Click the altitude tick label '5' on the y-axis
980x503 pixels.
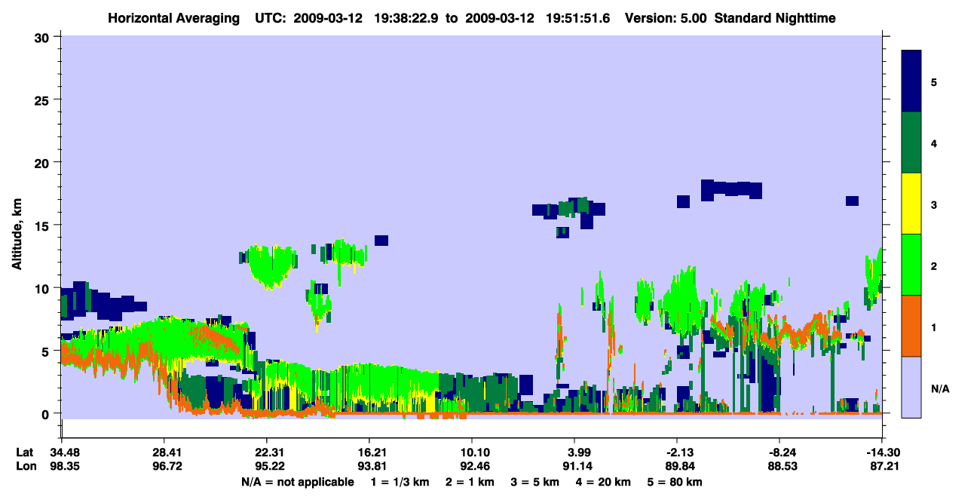click(x=47, y=351)
